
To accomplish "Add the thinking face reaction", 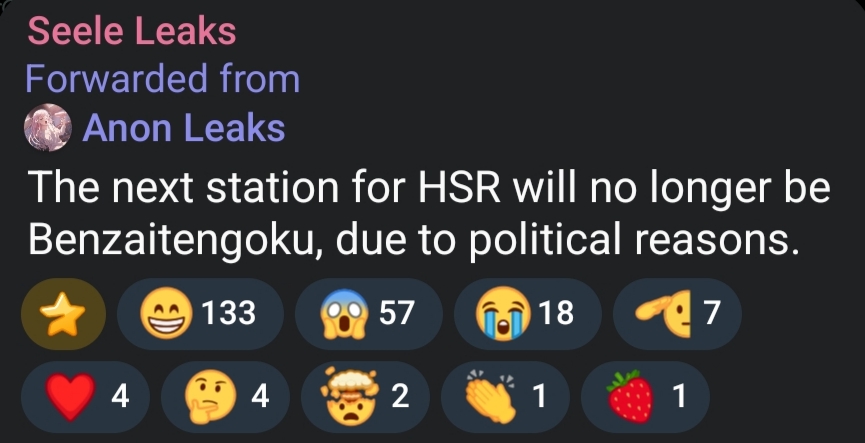I will pyautogui.click(x=225, y=397).
